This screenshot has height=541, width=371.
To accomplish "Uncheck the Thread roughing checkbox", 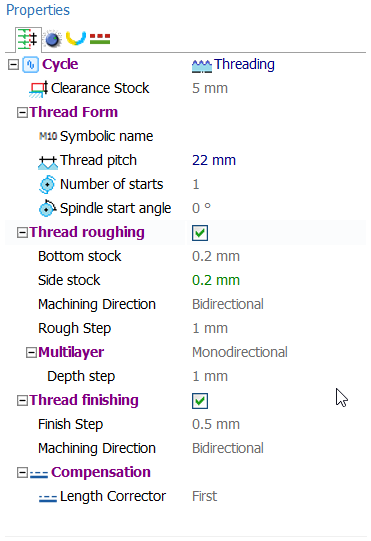I will (200, 233).
